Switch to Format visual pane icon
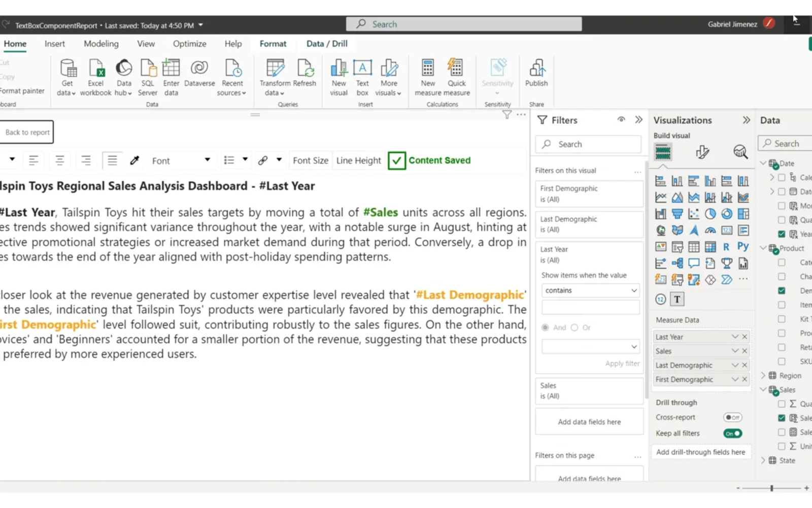The height and width of the screenshot is (508, 812). point(702,152)
